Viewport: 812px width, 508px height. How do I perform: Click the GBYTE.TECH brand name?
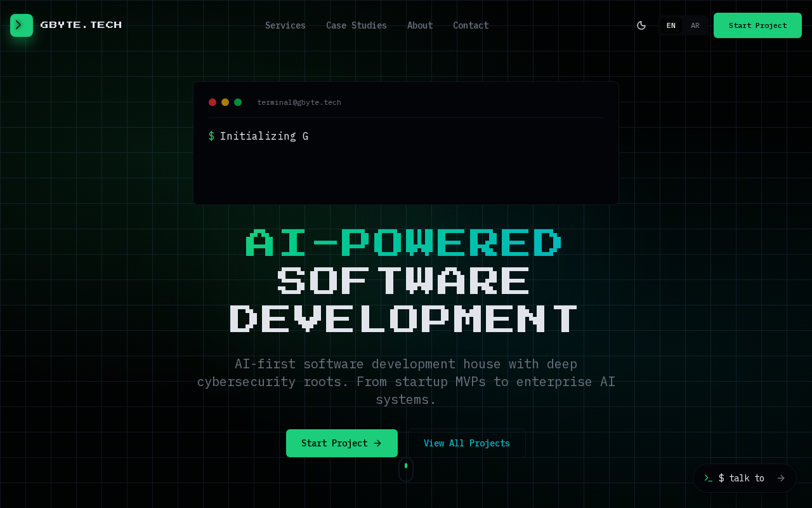[81, 25]
